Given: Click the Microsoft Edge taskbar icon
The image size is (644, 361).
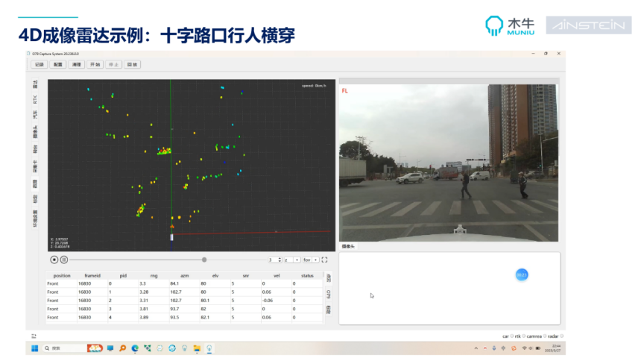Looking at the screenshot, I should point(135,348).
